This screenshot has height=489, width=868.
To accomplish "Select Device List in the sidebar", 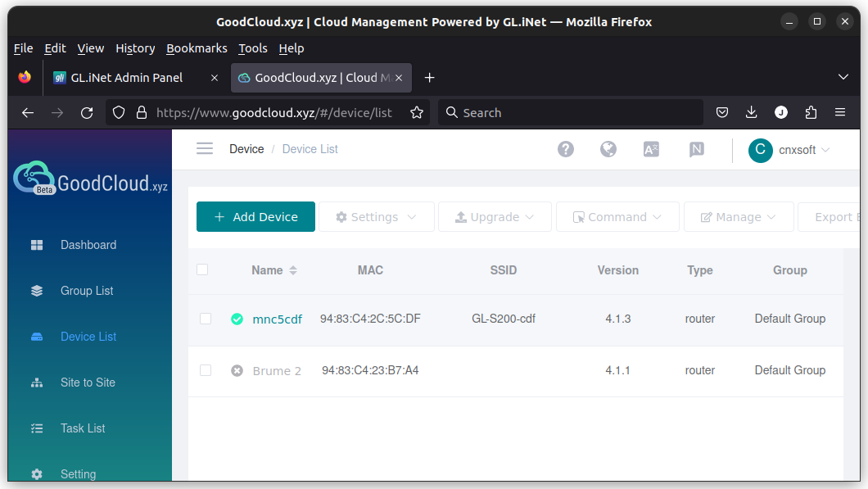I will (x=88, y=337).
